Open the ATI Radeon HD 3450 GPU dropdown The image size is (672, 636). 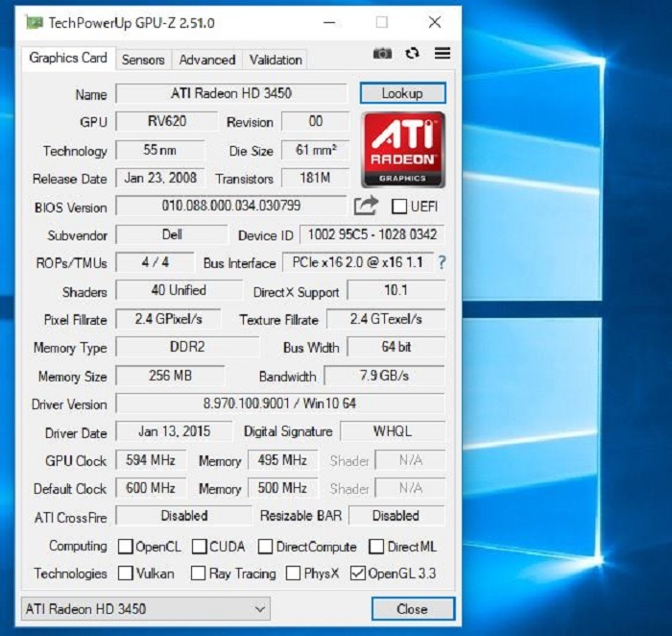(x=146, y=608)
